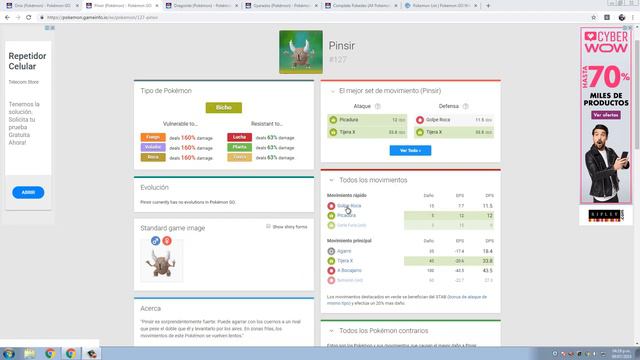The height and width of the screenshot is (360, 640).
Task: Click the male gender icon
Action: 155,241
